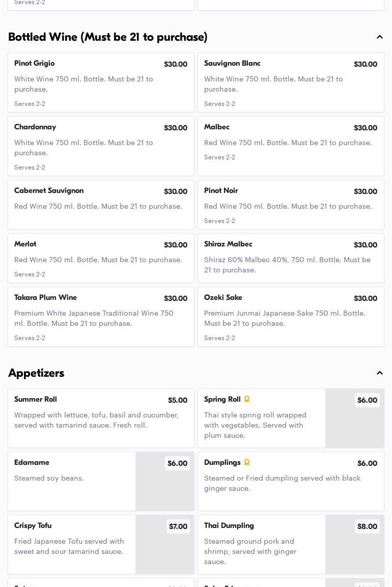The image size is (392, 587).
Task: Click the Thai Dumpling image thumbnail
Action: tap(354, 545)
